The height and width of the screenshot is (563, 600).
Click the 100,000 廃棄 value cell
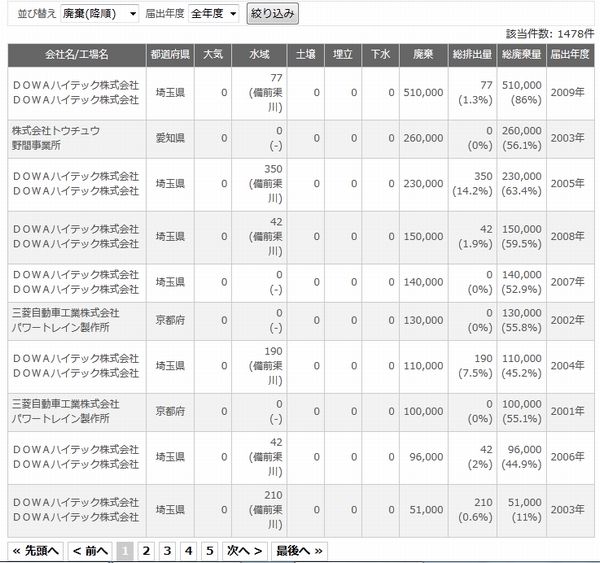423,412
